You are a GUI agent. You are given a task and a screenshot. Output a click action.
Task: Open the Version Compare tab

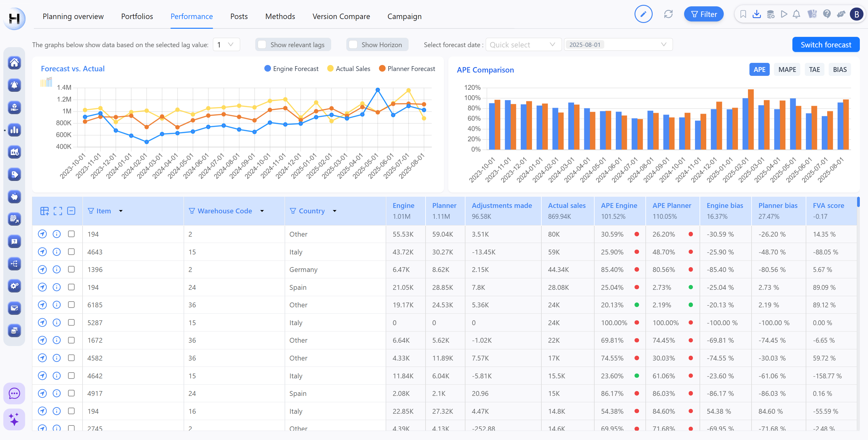(x=341, y=16)
